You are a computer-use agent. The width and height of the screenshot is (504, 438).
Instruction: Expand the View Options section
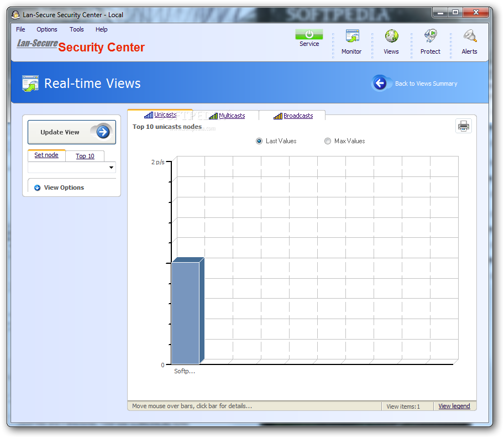coord(59,187)
